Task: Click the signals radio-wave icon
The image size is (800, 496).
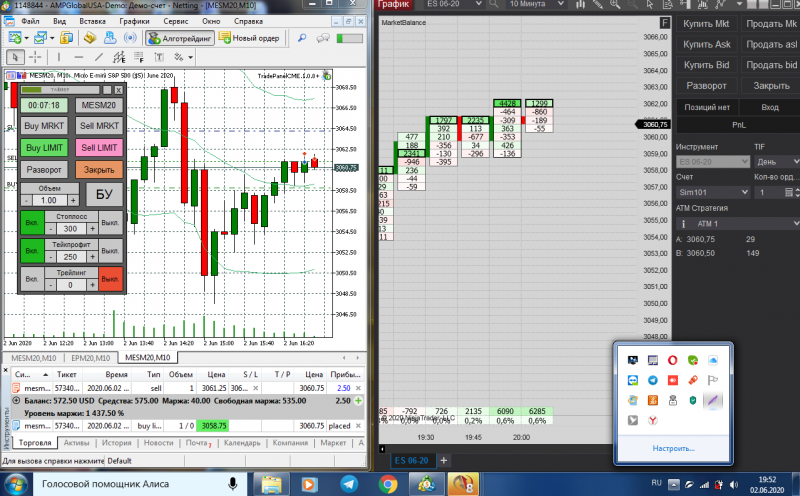Action: [131, 38]
